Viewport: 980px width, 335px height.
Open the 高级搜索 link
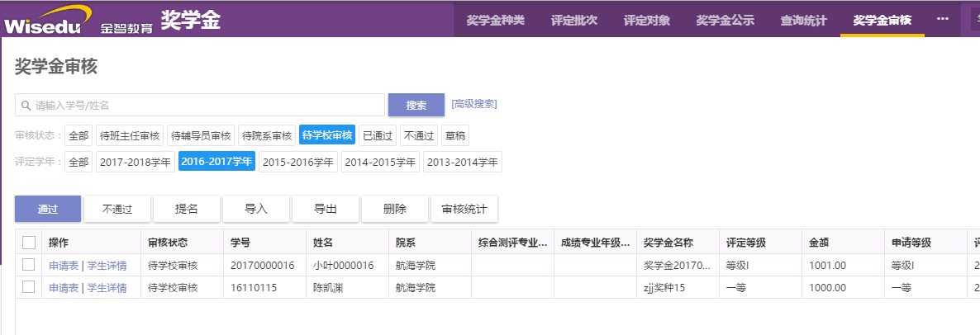474,104
